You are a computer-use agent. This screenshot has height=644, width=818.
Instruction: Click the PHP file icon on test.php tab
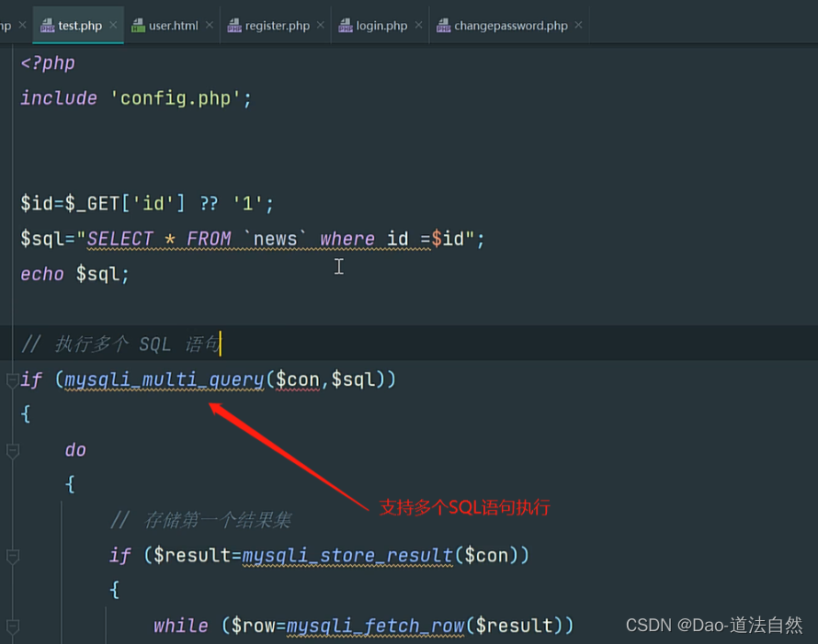click(x=46, y=25)
